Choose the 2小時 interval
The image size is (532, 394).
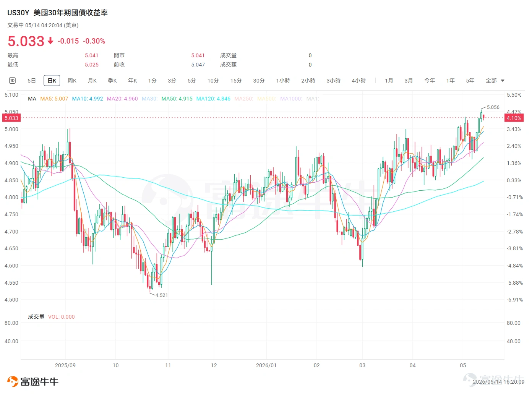coord(308,81)
